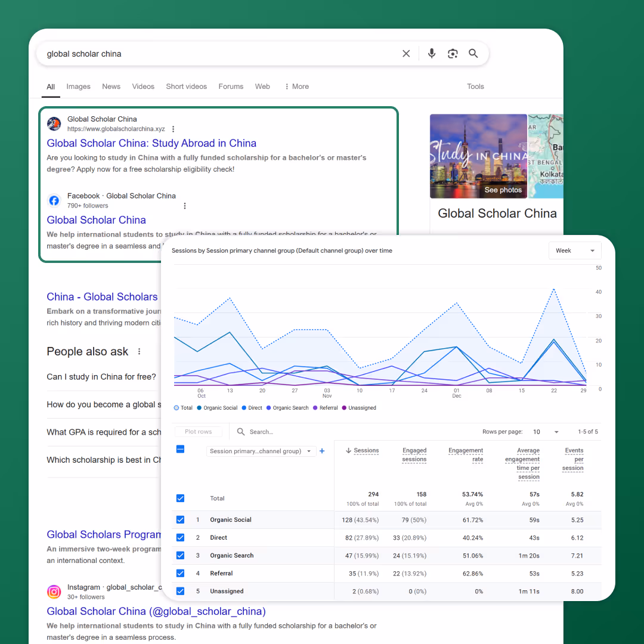Click the '1m 20s' engagement time cell
This screenshot has height=644, width=644.
pos(529,556)
